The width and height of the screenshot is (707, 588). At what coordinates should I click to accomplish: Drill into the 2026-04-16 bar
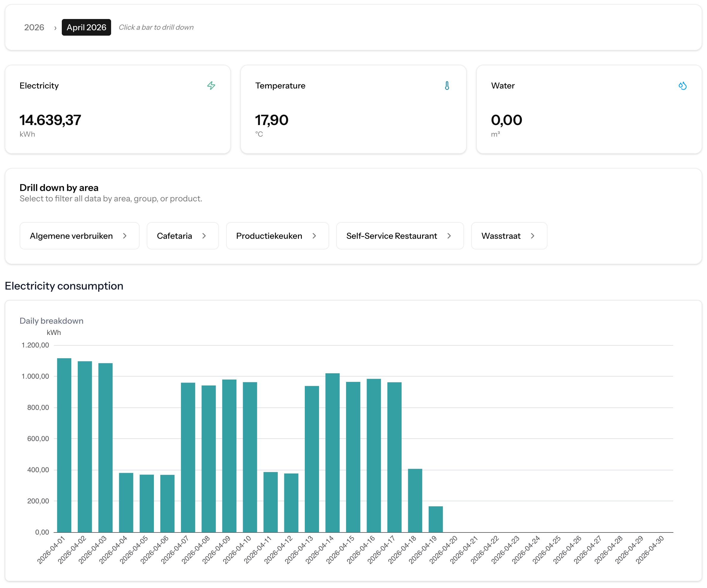[x=374, y=455]
